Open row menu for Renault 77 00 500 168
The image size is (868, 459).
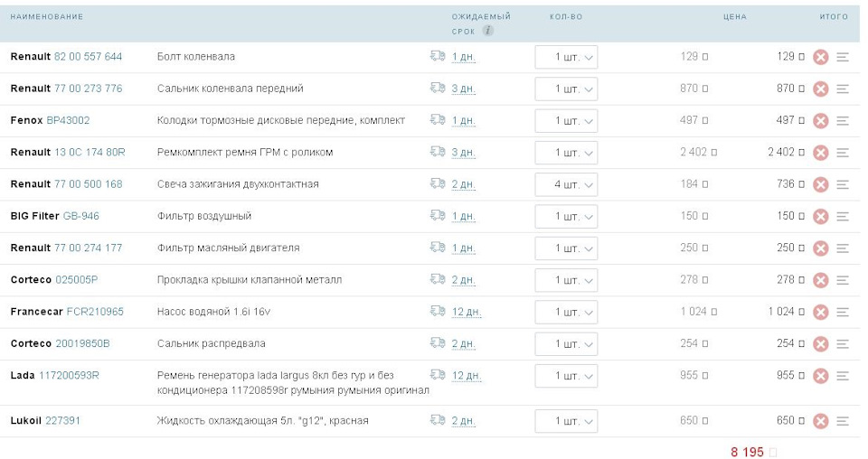[x=843, y=184]
